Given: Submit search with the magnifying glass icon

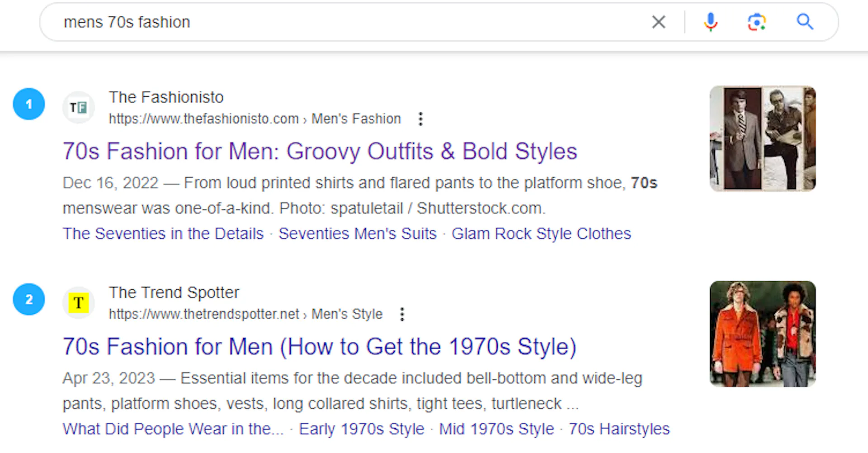Looking at the screenshot, I should 805,22.
